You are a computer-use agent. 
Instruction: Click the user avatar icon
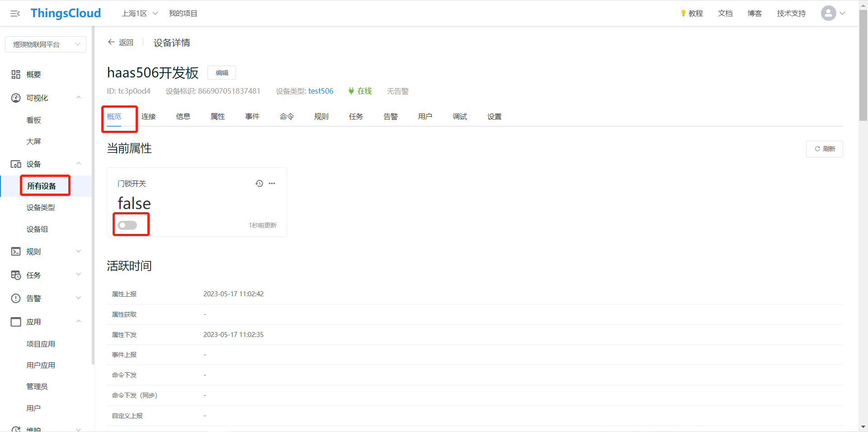tap(828, 13)
